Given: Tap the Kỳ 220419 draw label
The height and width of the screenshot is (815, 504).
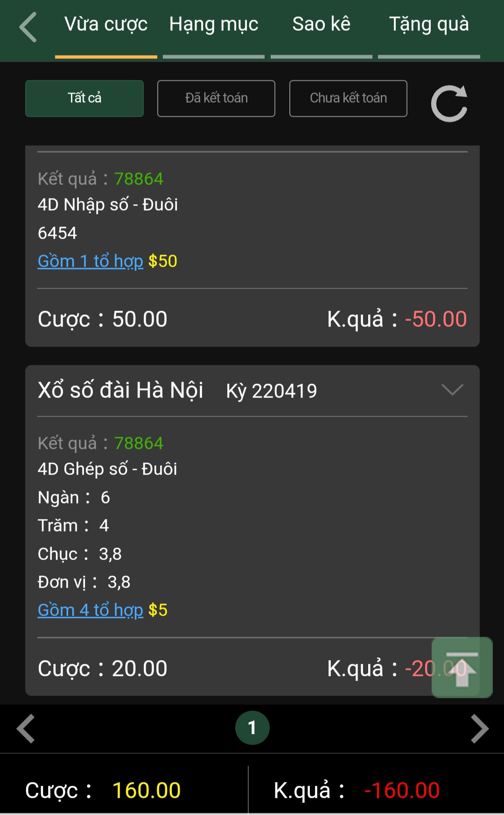Looking at the screenshot, I should tap(271, 391).
